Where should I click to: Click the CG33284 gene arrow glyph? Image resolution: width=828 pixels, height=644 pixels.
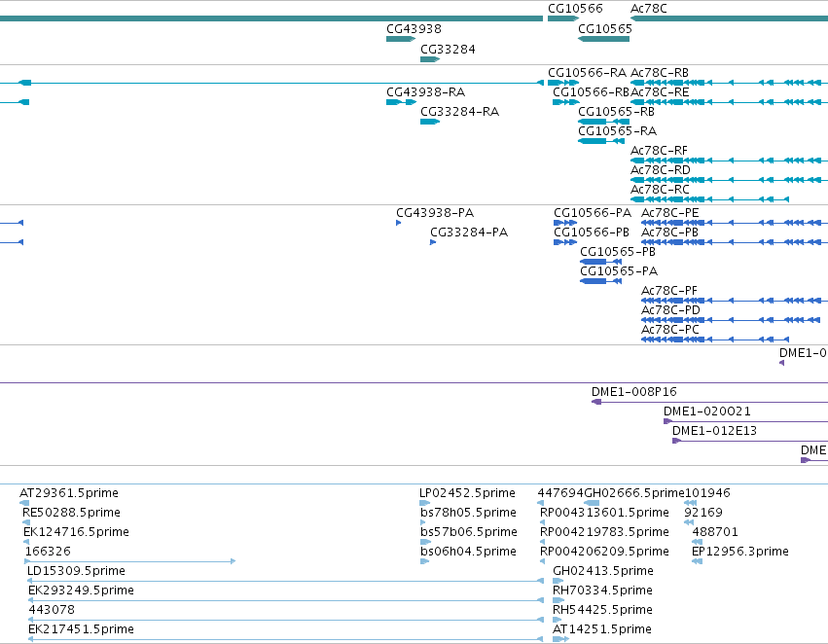pyautogui.click(x=430, y=59)
